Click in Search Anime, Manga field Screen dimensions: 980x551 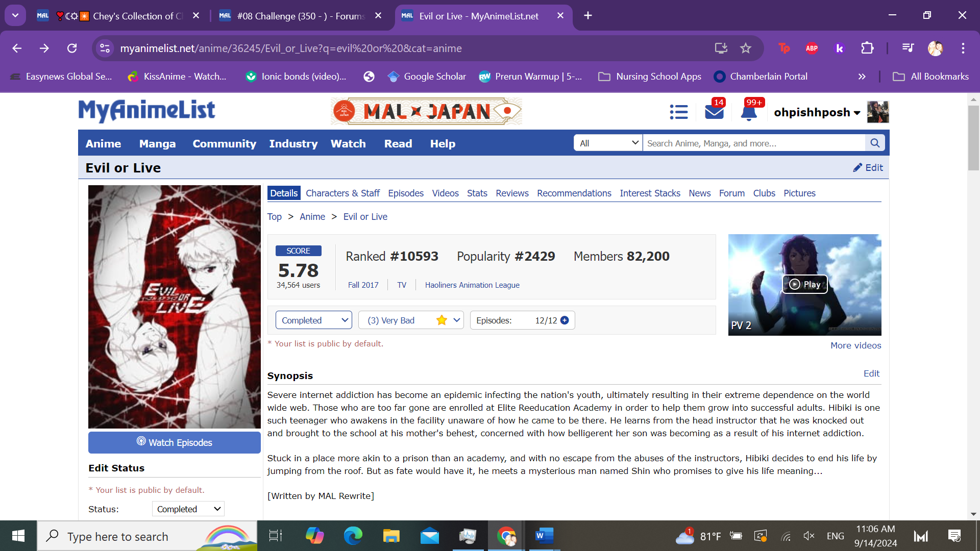tap(754, 143)
